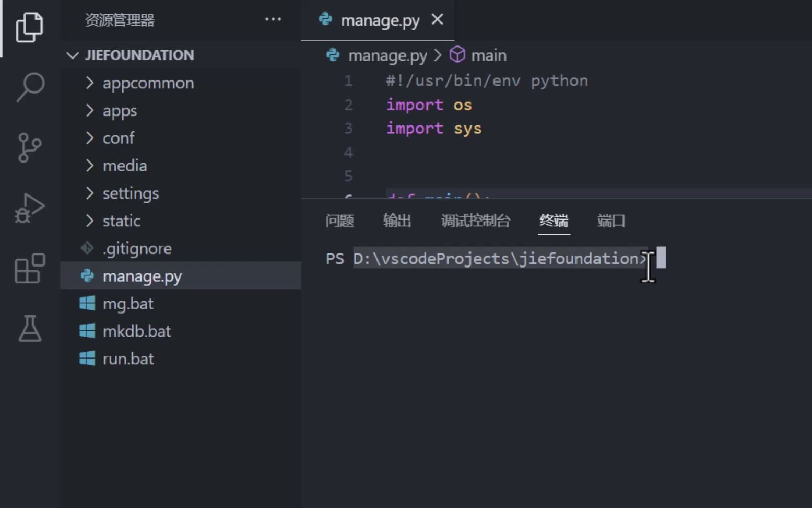
Task: Switch to the 输出 output panel
Action: click(397, 221)
